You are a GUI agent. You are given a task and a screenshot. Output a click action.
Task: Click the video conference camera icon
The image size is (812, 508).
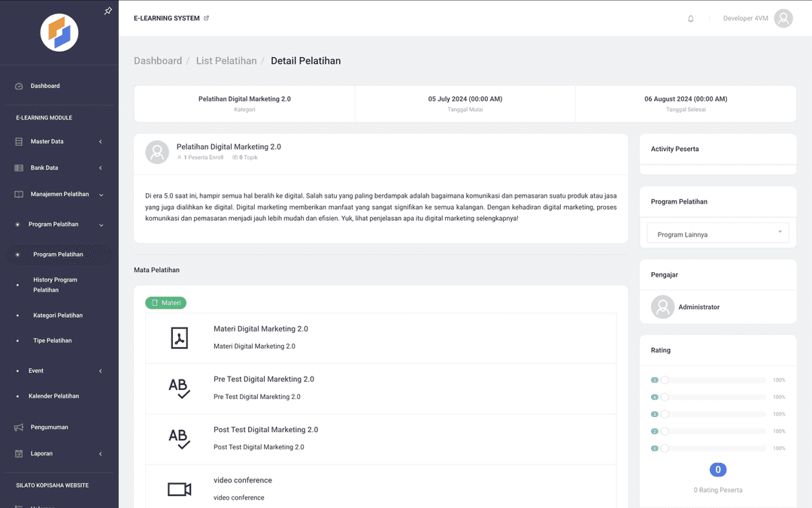point(179,489)
